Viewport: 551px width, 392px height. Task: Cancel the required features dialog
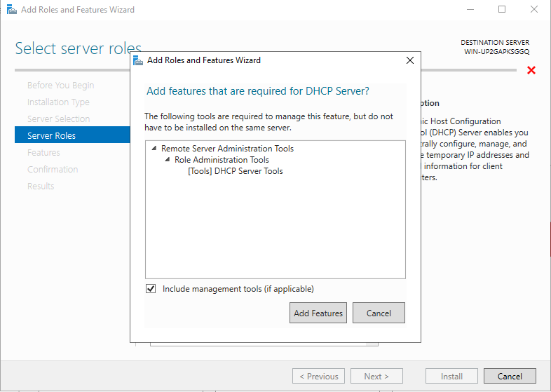pos(379,313)
